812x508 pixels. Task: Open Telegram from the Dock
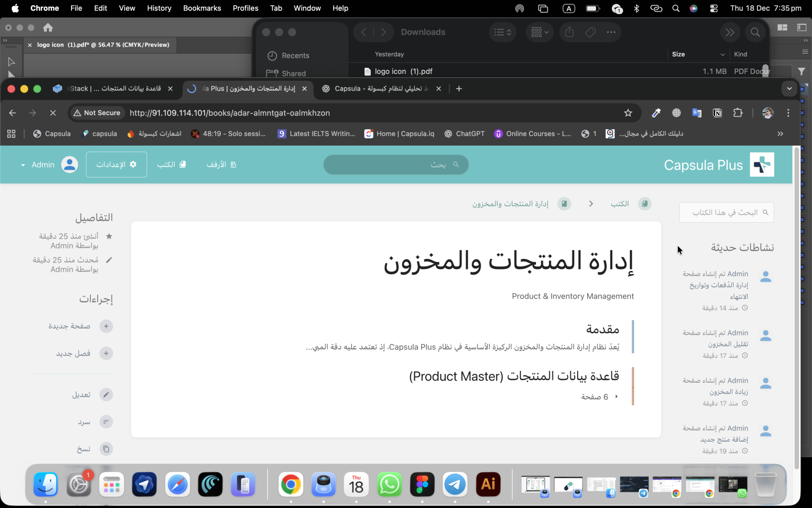(455, 484)
